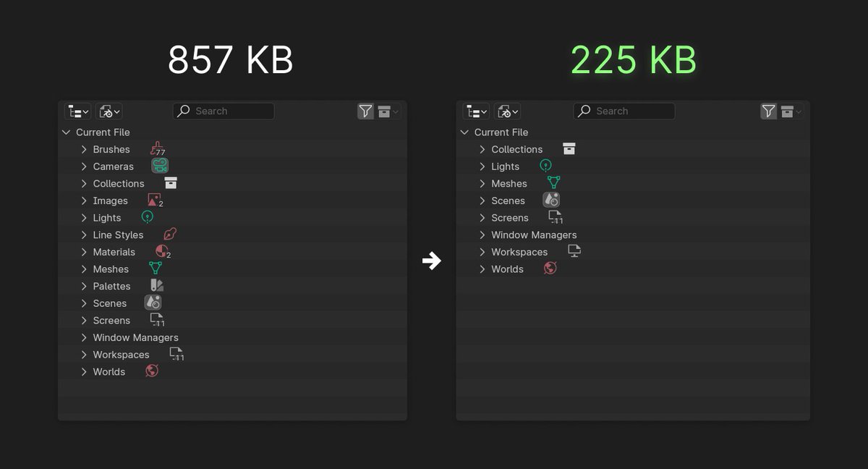
Task: Select Scenes label in left outliner
Action: pos(110,303)
